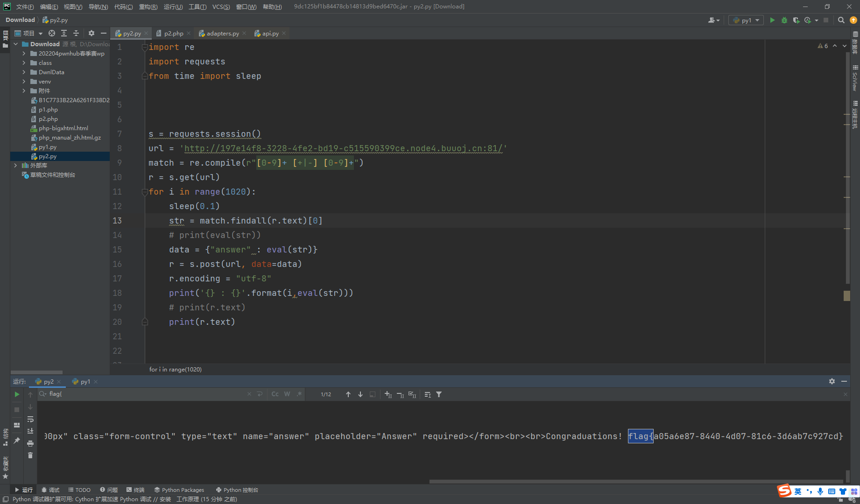Open the 终端 terminal tool window

click(135, 490)
